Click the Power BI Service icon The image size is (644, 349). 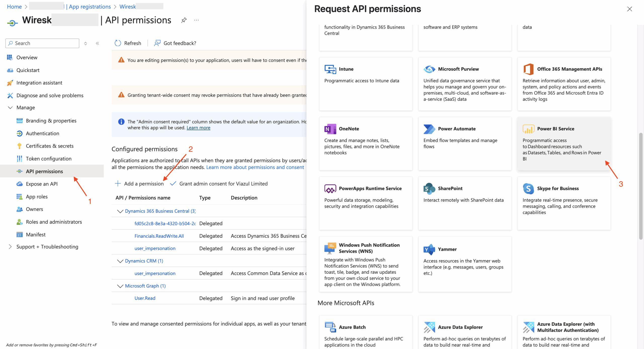tap(528, 129)
